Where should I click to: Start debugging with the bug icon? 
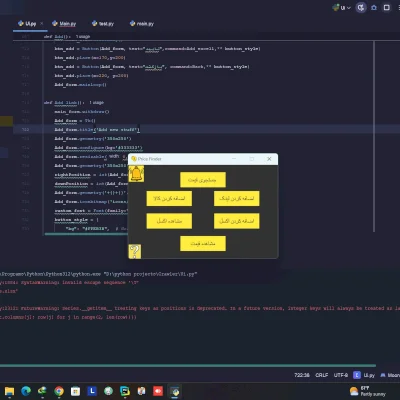click(x=374, y=8)
